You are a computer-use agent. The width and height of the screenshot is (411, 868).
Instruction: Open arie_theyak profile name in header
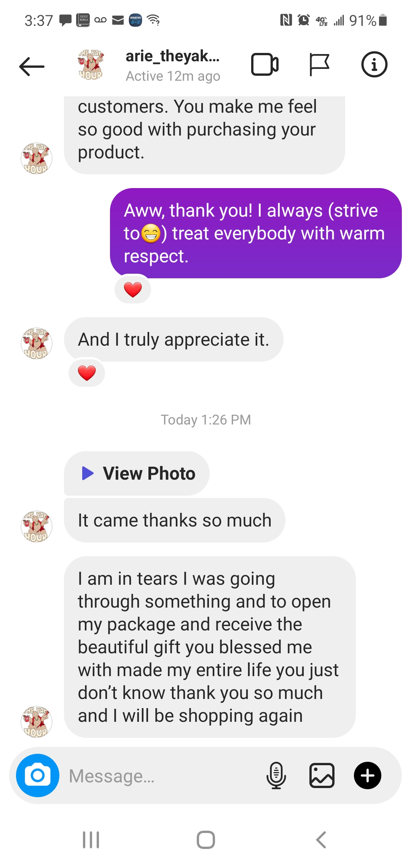click(x=173, y=56)
